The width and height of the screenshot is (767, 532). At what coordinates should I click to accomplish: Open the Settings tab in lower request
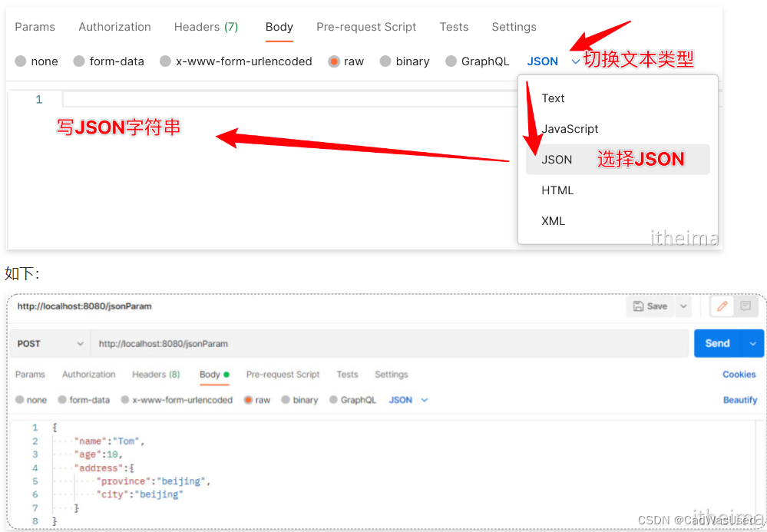coord(392,374)
